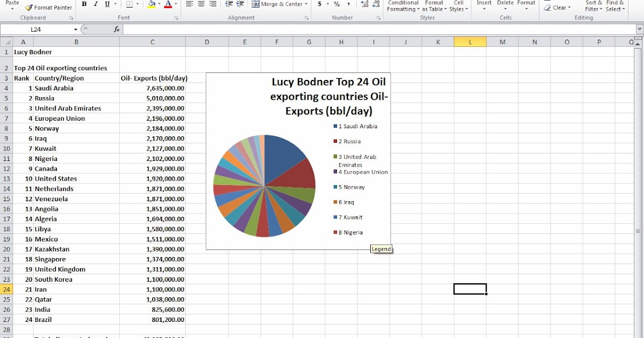Viewport: 644px width, 338px height.
Task: Open the Font Color dropdown arrow
Action: (175, 4)
